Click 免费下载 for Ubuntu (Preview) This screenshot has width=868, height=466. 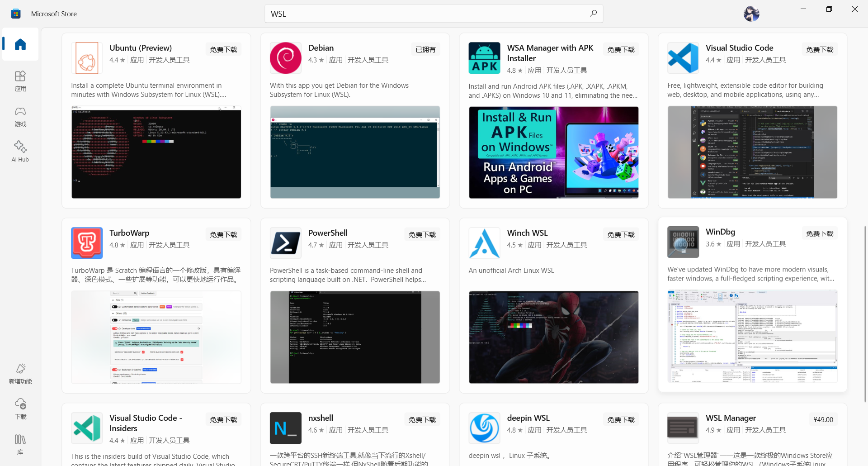point(223,49)
